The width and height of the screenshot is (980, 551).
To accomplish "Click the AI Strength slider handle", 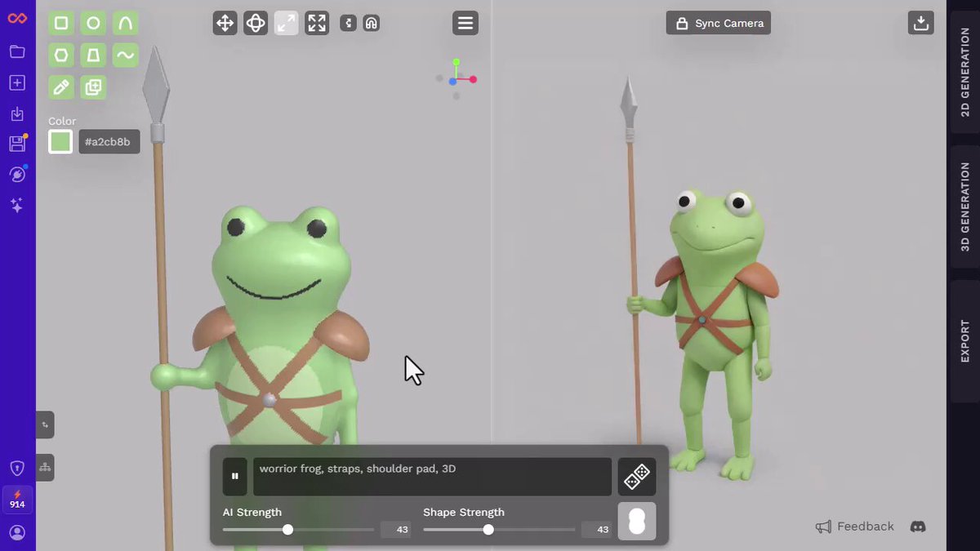I will (287, 530).
